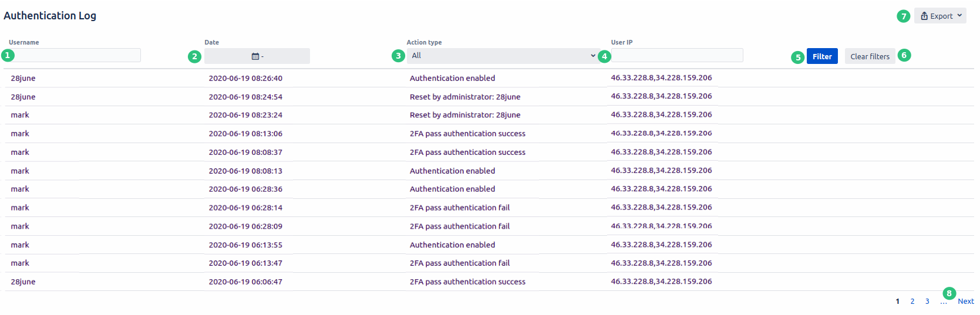Select timestamp 2020-06-19 08:13:06
Screen dimensions: 980x315
[245, 134]
